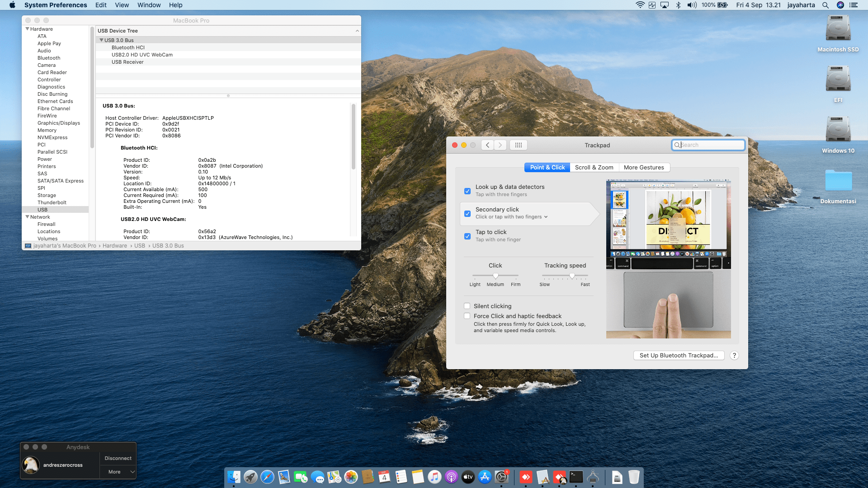Disconnect the Anydesk session
Screen dimensions: 868x488
(x=118, y=458)
